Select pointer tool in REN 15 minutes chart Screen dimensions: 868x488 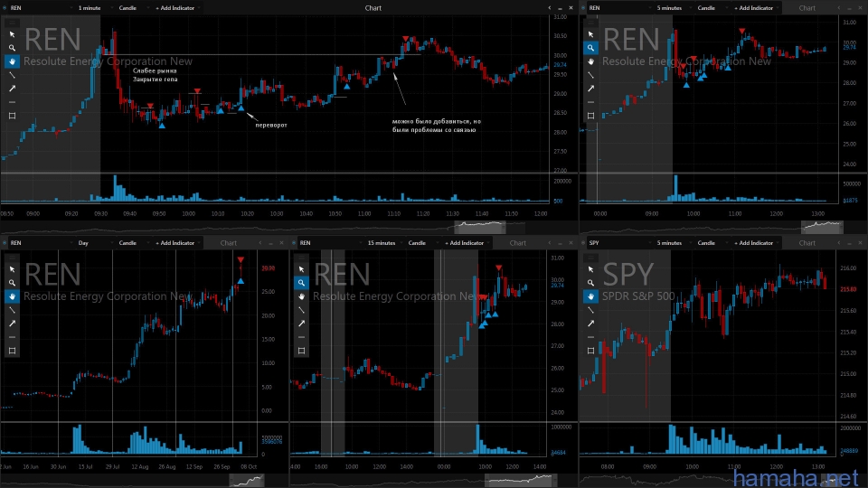301,269
